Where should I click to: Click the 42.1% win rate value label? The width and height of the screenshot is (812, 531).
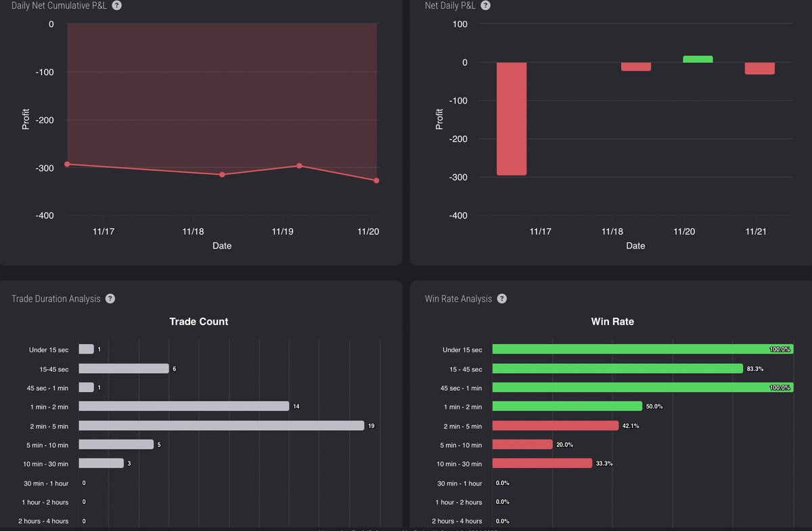tap(631, 425)
